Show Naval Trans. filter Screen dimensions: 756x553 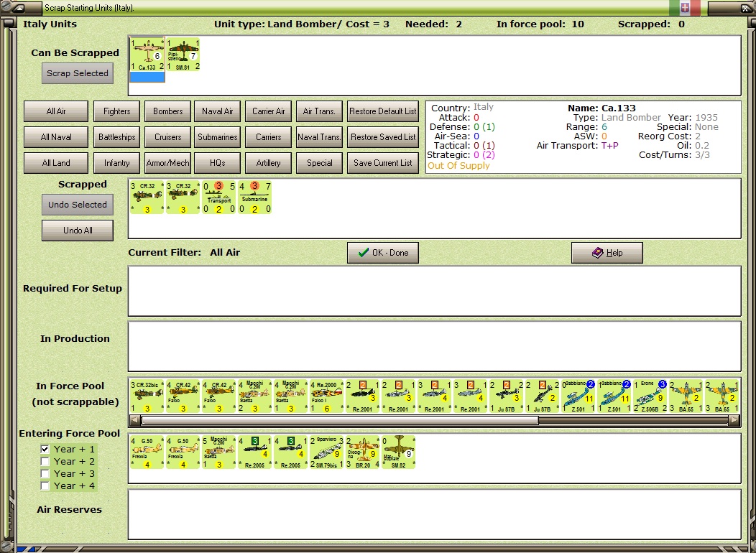[319, 137]
